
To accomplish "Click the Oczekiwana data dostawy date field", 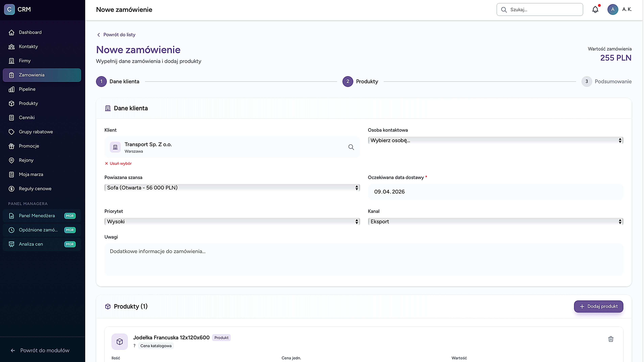I will pyautogui.click(x=495, y=192).
